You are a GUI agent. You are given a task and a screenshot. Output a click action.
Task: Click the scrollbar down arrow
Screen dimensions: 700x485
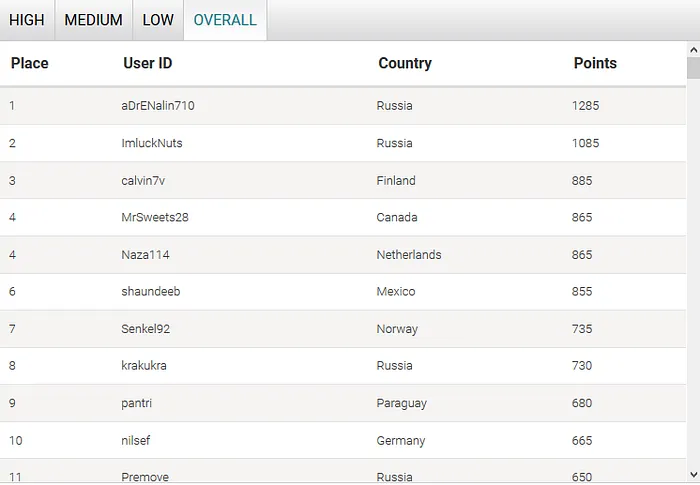tap(693, 473)
